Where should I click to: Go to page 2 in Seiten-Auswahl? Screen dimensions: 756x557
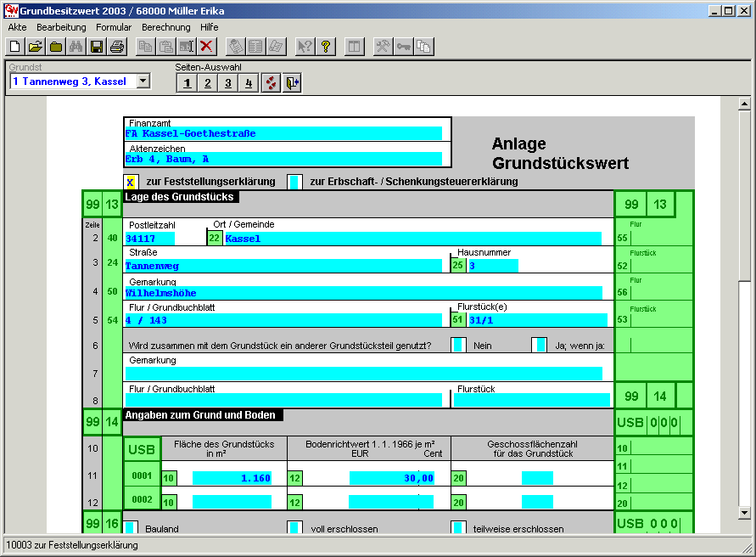[x=207, y=83]
